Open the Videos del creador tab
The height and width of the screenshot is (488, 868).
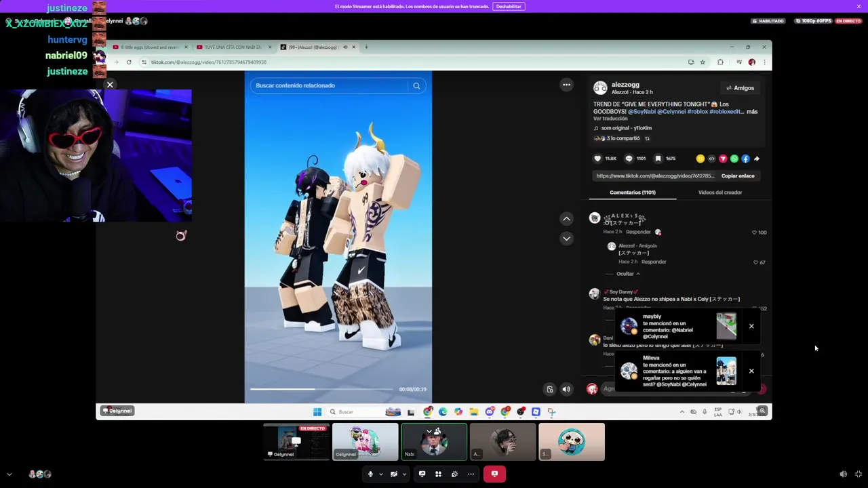(720, 192)
